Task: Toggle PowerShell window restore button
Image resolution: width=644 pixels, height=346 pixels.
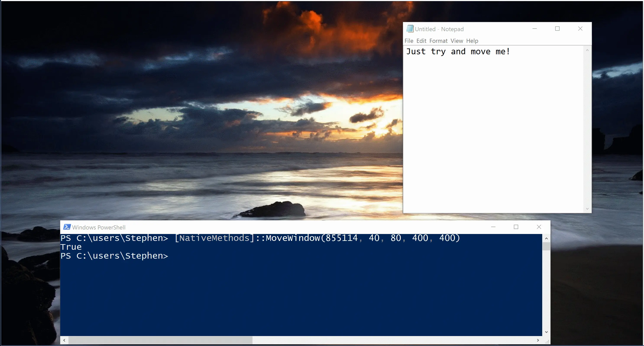Action: pos(515,227)
